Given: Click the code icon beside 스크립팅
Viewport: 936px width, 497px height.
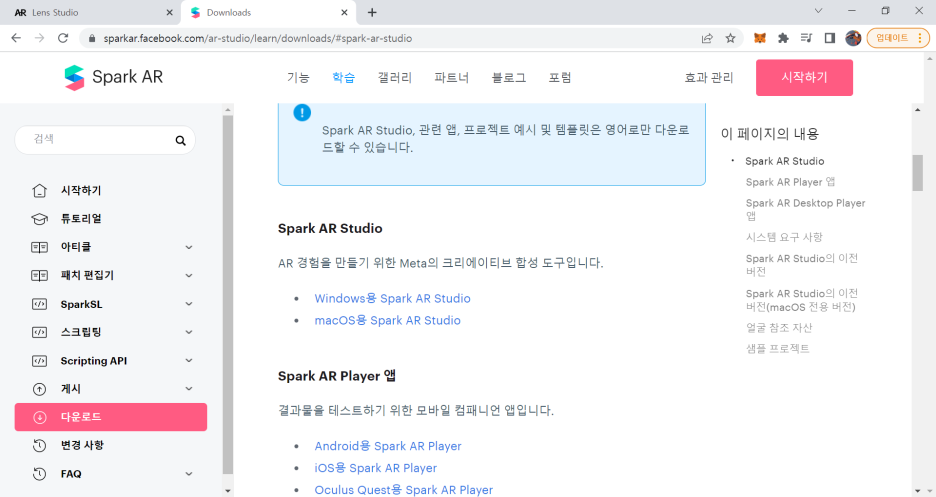Looking at the screenshot, I should tap(39, 332).
